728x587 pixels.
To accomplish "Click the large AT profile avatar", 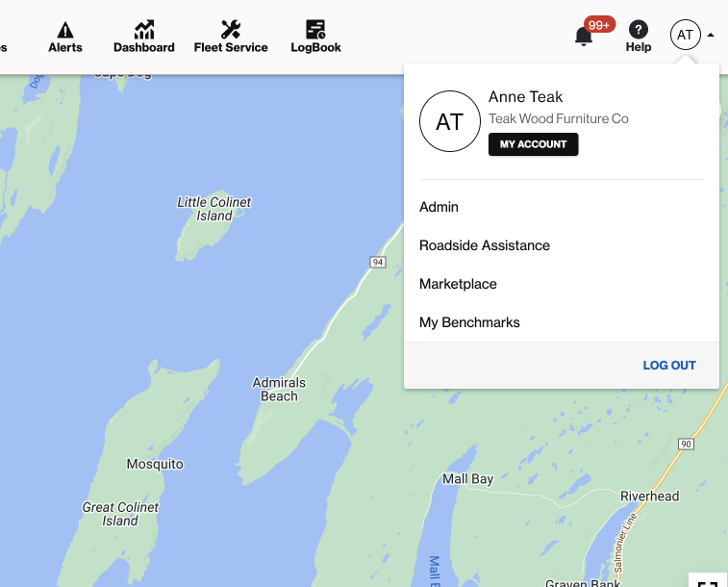I will pos(450,121).
